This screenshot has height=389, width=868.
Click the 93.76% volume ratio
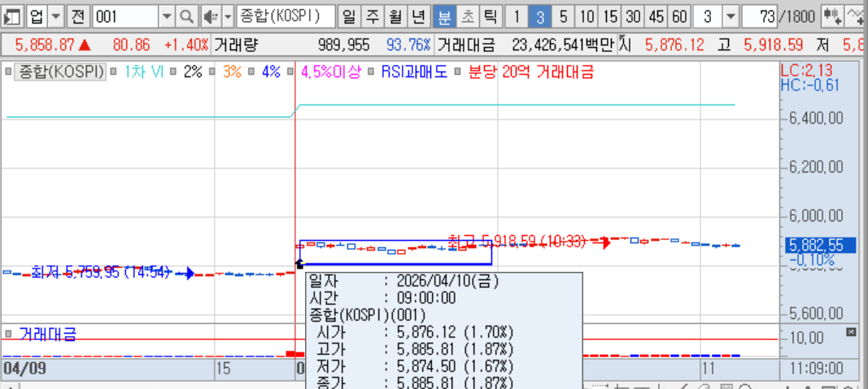[x=408, y=46]
